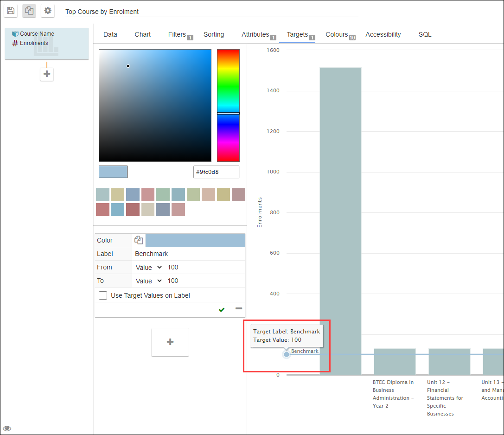
Task: Switch to the SQL tab
Action: 425,34
